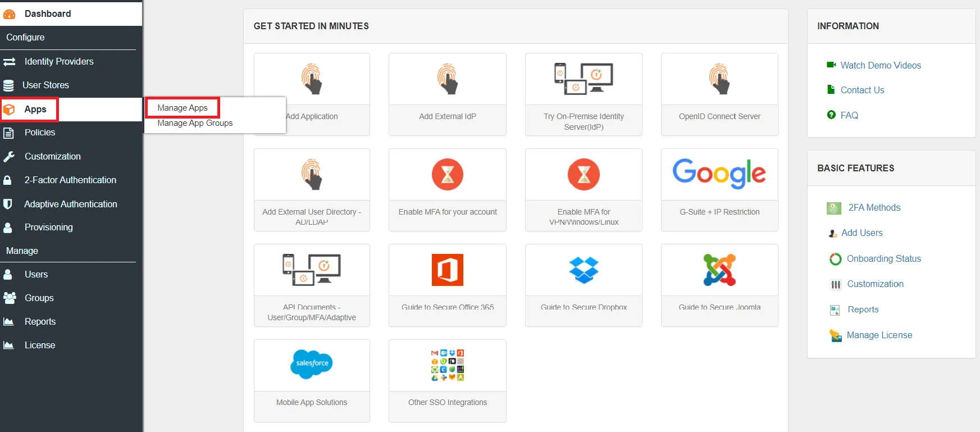Click the Onboarding Status circle icon
Image resolution: width=980 pixels, height=432 pixels.
tap(835, 259)
